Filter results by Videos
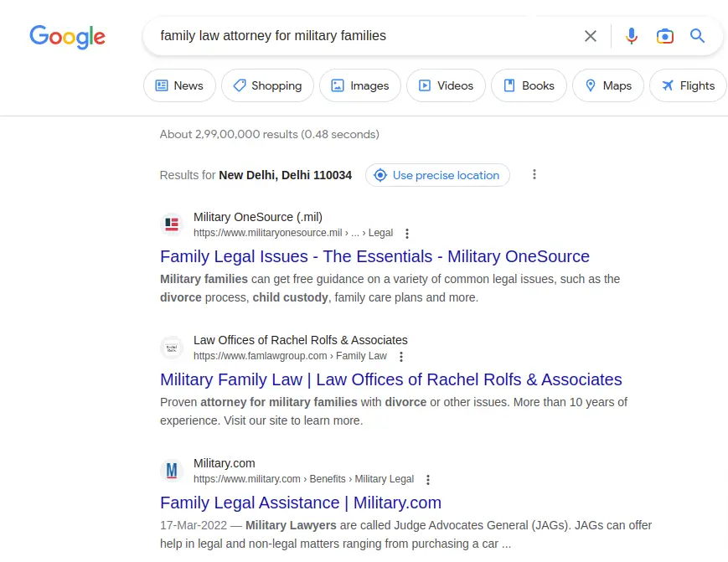The height and width of the screenshot is (562, 728). [446, 85]
